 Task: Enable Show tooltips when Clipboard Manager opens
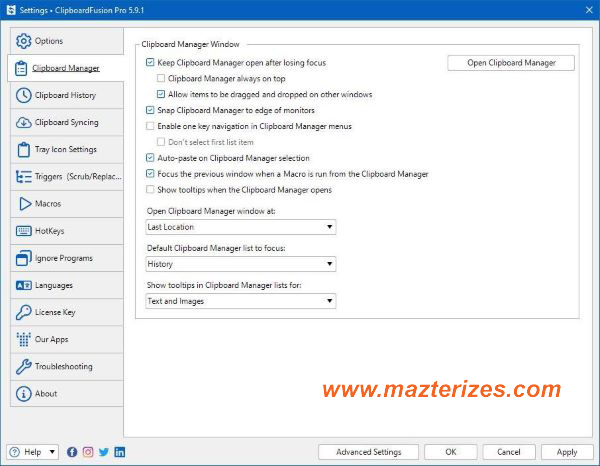click(x=150, y=189)
